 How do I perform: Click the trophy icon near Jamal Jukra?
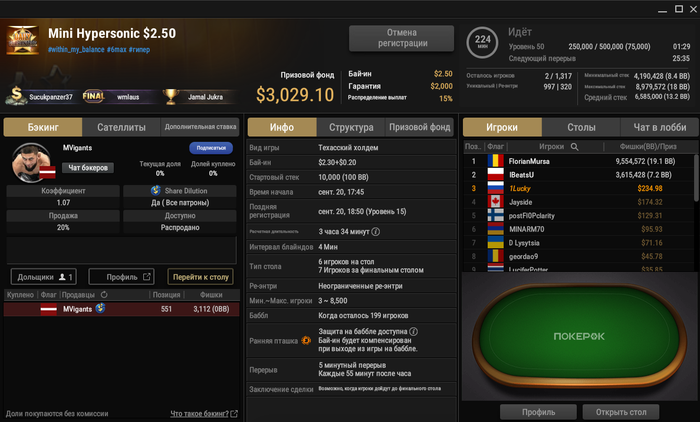(x=171, y=96)
